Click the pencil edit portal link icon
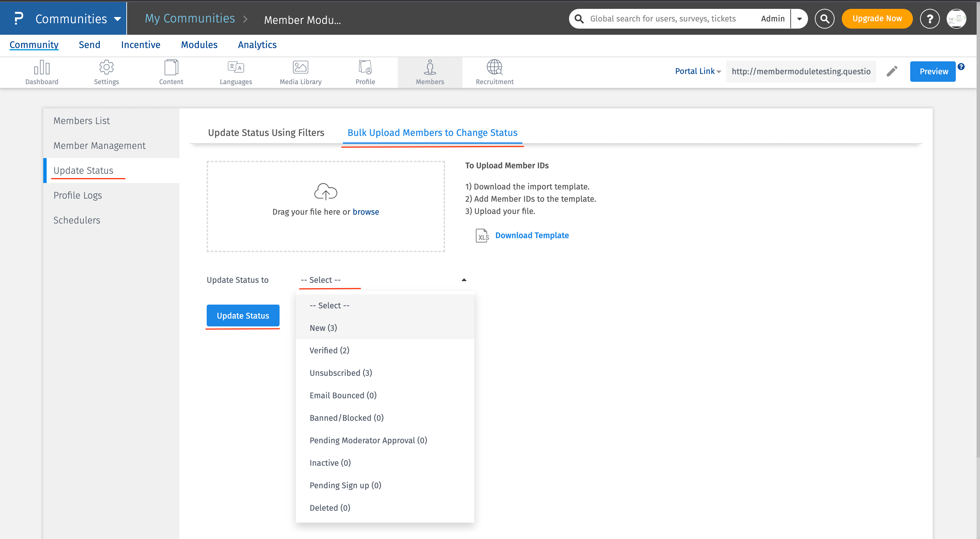The image size is (980, 539). pyautogui.click(x=892, y=71)
